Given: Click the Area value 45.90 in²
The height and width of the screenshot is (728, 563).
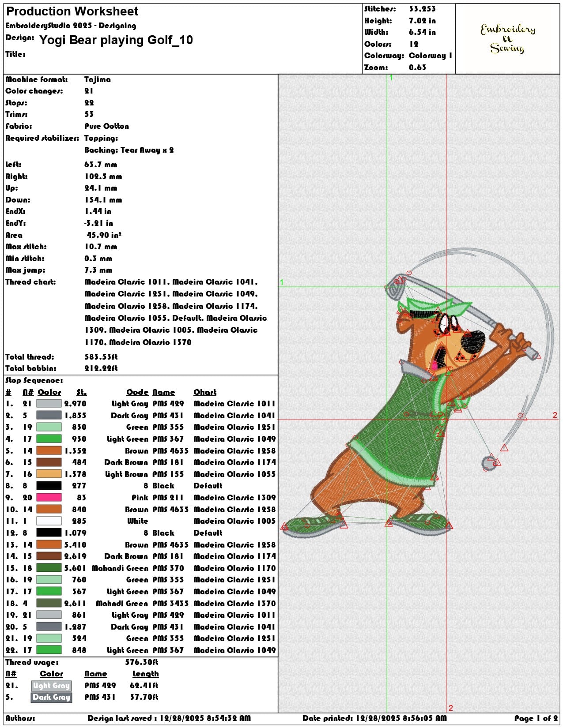Looking at the screenshot, I should 104,235.
